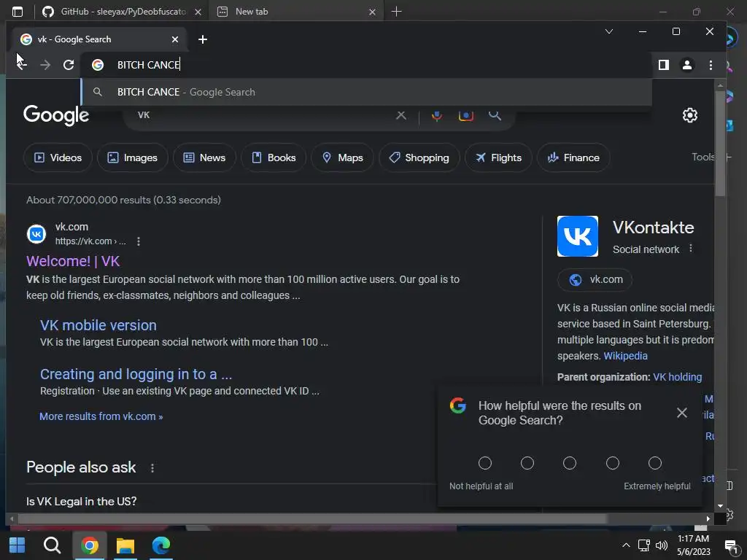Image resolution: width=747 pixels, height=560 pixels.
Task: Clear the Google search box
Action: coord(401,115)
